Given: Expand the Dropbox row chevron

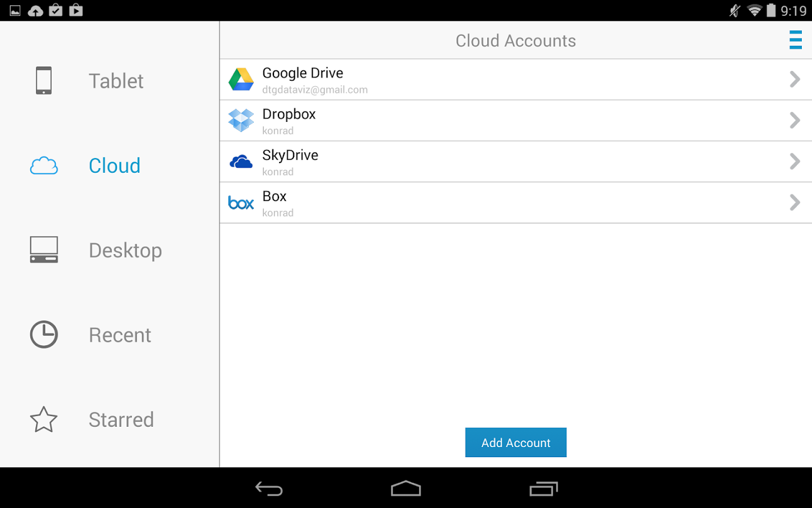Looking at the screenshot, I should 795,120.
